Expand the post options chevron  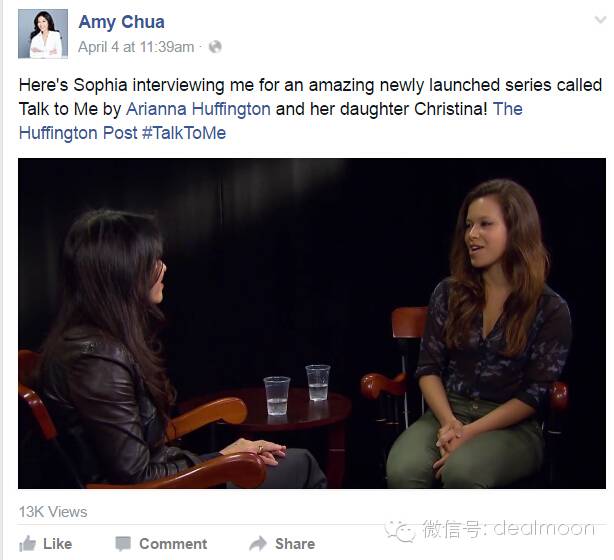click(600, 19)
